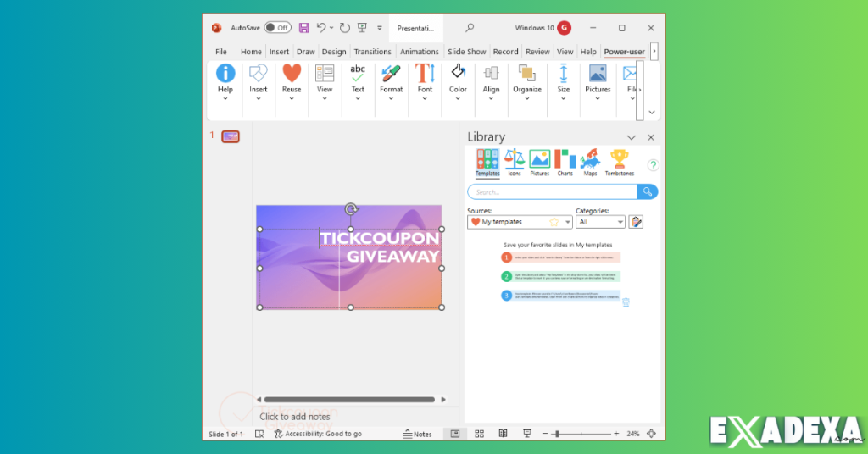Open the Organize group
Screen dimensions: 868x454
[x=527, y=82]
